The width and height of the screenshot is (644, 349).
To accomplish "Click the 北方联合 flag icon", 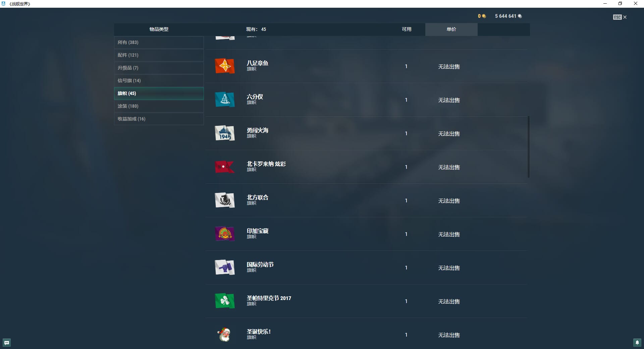I will 224,200.
